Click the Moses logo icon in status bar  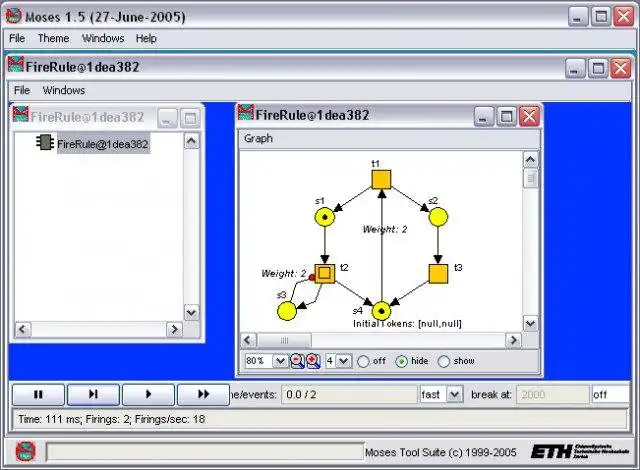pos(26,452)
